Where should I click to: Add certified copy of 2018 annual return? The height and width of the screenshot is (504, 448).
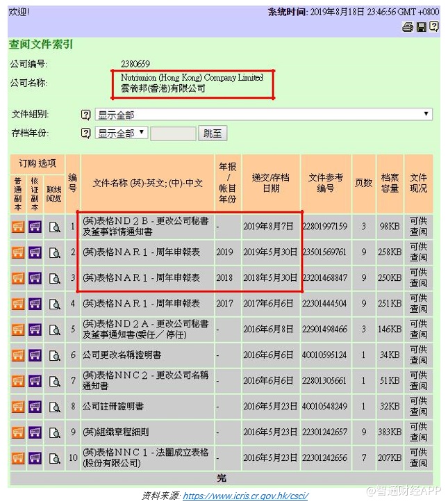(x=35, y=278)
